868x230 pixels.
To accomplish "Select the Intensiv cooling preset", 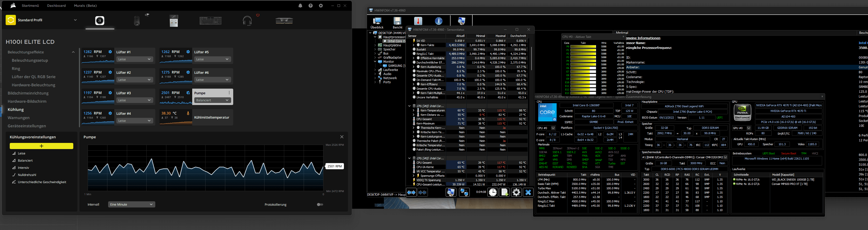I will pos(23,167).
